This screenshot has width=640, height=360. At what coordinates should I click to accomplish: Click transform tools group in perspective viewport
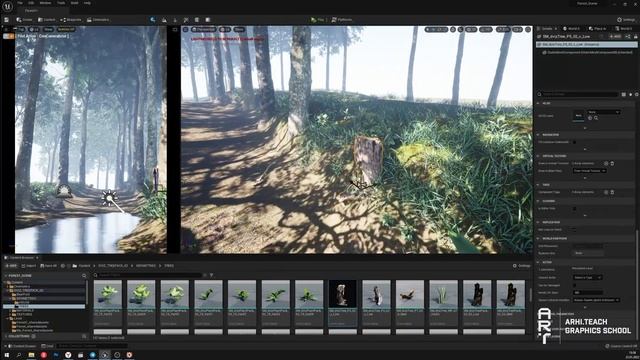click(x=436, y=29)
